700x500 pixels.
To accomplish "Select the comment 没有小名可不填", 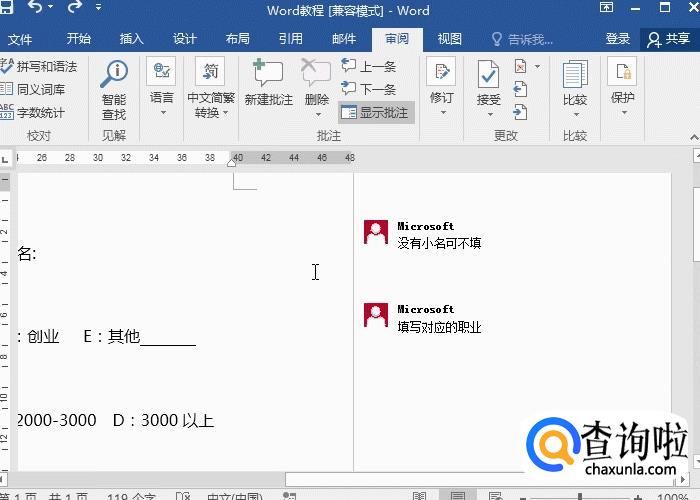I will [x=439, y=243].
